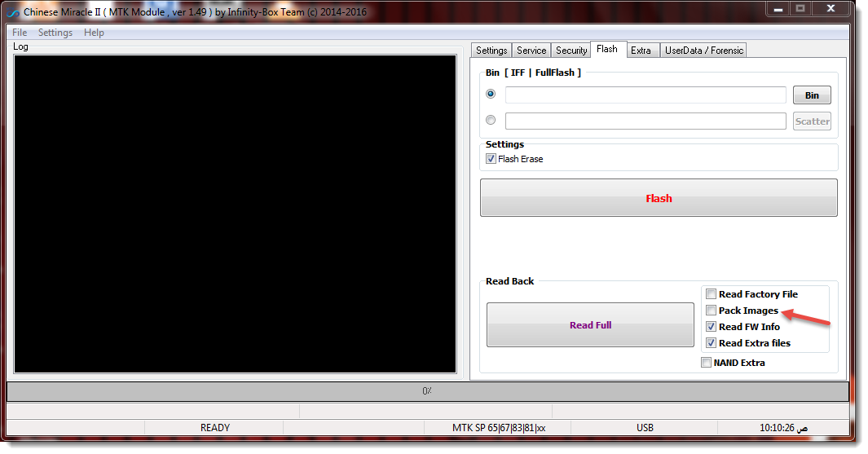
Task: Click the red Flash button
Action: [659, 197]
